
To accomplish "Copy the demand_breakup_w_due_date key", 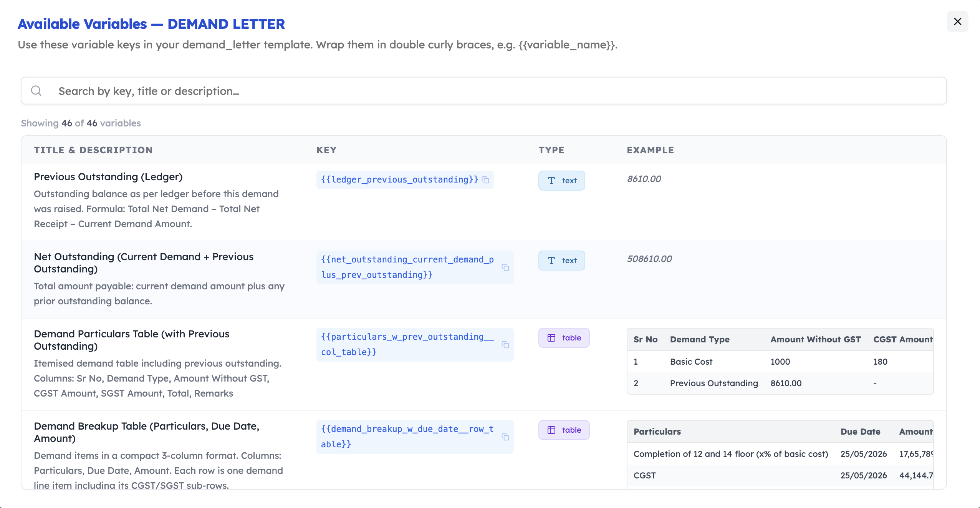I will [505, 437].
